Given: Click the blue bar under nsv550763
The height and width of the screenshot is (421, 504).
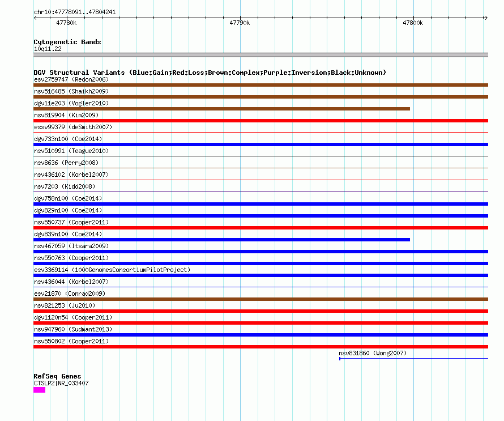Looking at the screenshot, I should [x=260, y=263].
